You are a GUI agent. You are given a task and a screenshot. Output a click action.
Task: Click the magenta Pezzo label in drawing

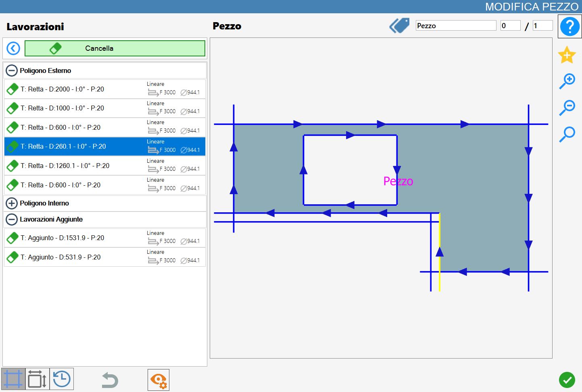click(x=398, y=181)
